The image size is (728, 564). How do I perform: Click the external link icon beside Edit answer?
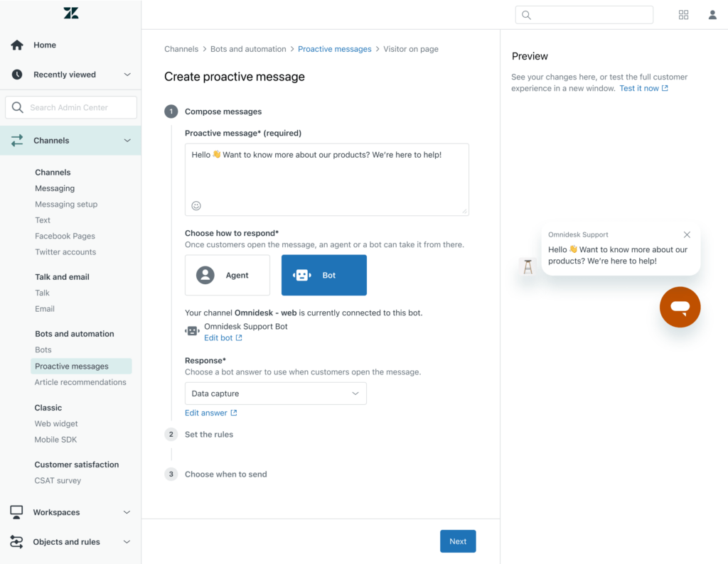(x=233, y=413)
